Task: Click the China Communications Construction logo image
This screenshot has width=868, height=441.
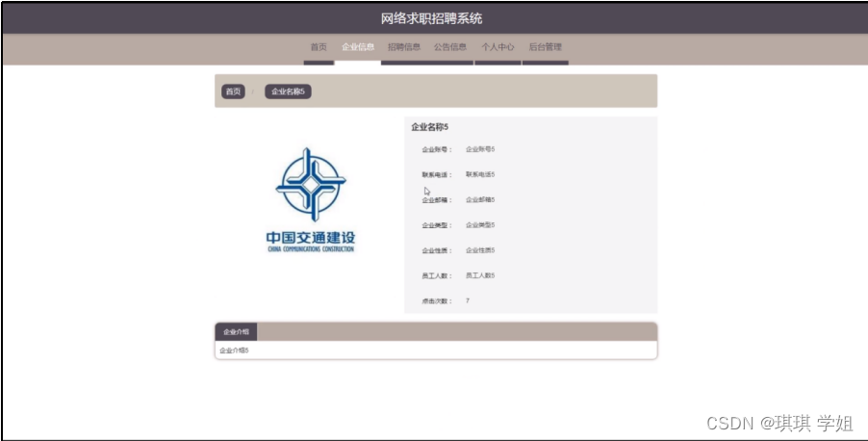Action: (311, 200)
